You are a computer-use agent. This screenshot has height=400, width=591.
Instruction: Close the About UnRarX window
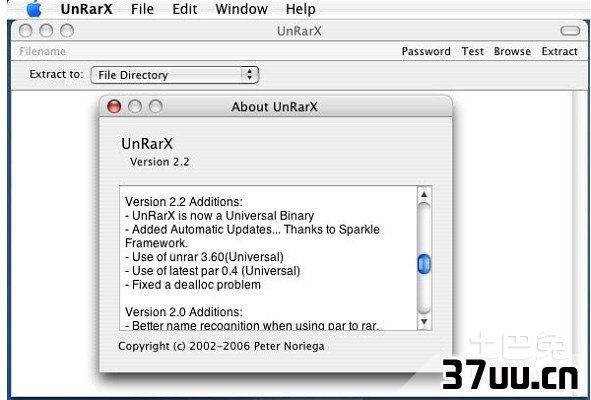pos(114,106)
